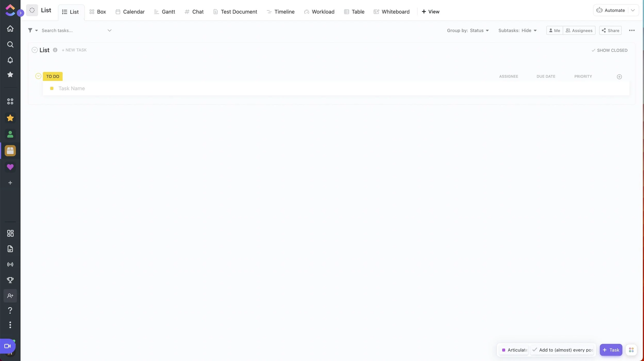This screenshot has width=644, height=361.
Task: Expand the Group by Status dropdown
Action: (468, 30)
